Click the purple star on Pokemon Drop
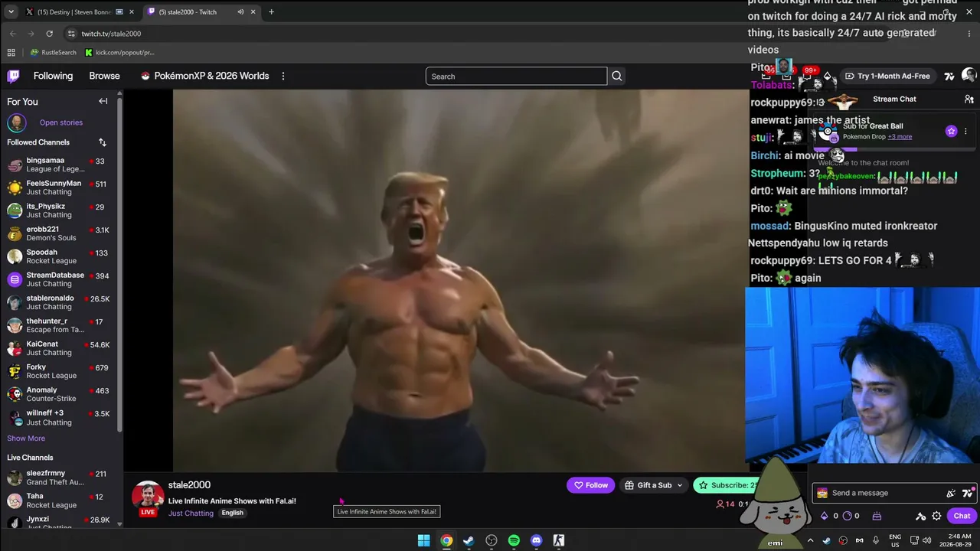This screenshot has width=980, height=551. (951, 131)
